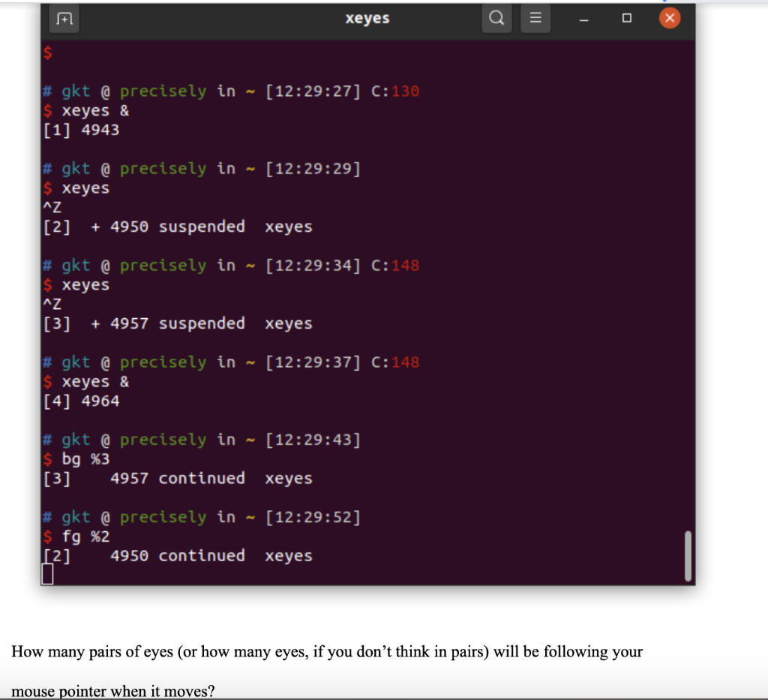Click the blinking terminal cursor block
Viewport: 768px width, 700px height.
click(x=47, y=574)
